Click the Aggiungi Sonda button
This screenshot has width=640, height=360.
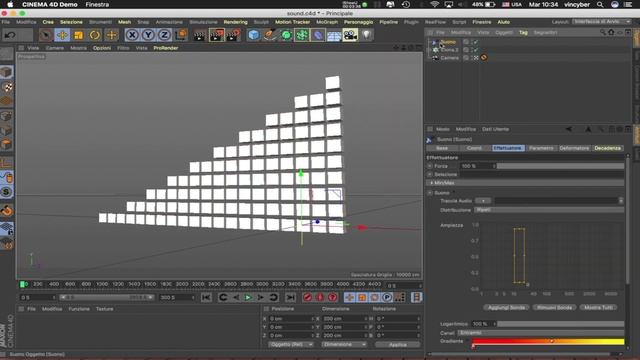506,307
